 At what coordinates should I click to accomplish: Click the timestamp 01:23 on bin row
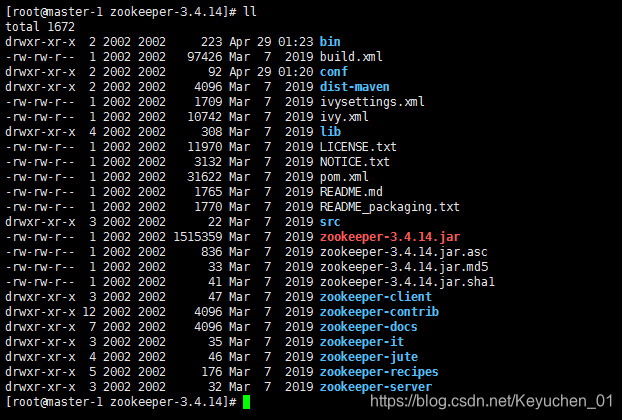coord(296,42)
